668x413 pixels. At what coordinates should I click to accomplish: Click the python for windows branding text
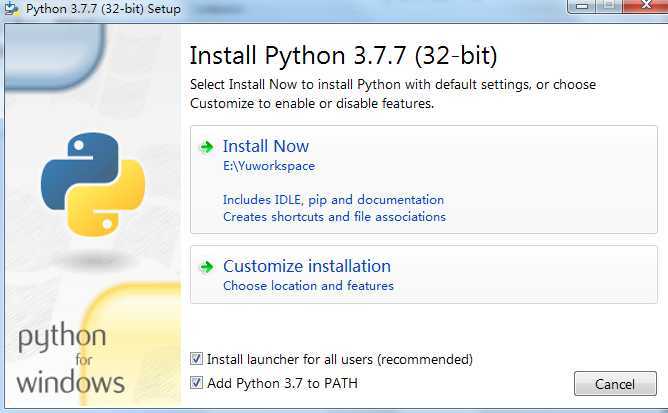tap(70, 358)
